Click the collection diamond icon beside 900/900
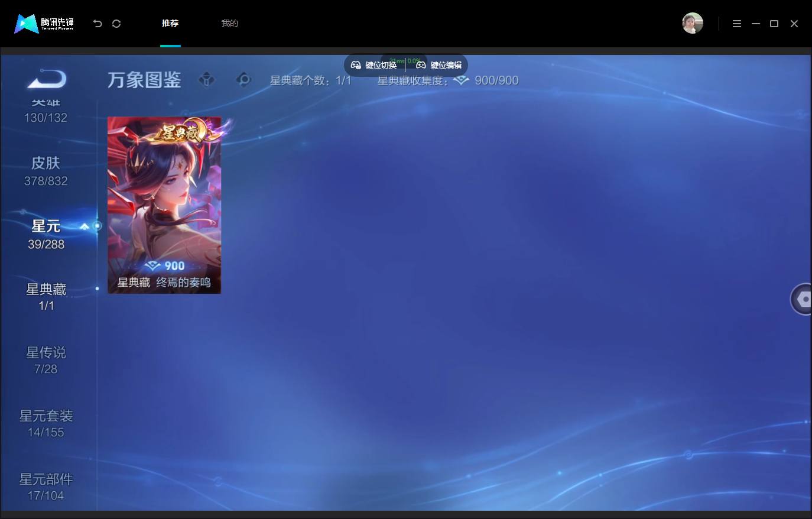Image resolution: width=812 pixels, height=519 pixels. click(x=462, y=80)
